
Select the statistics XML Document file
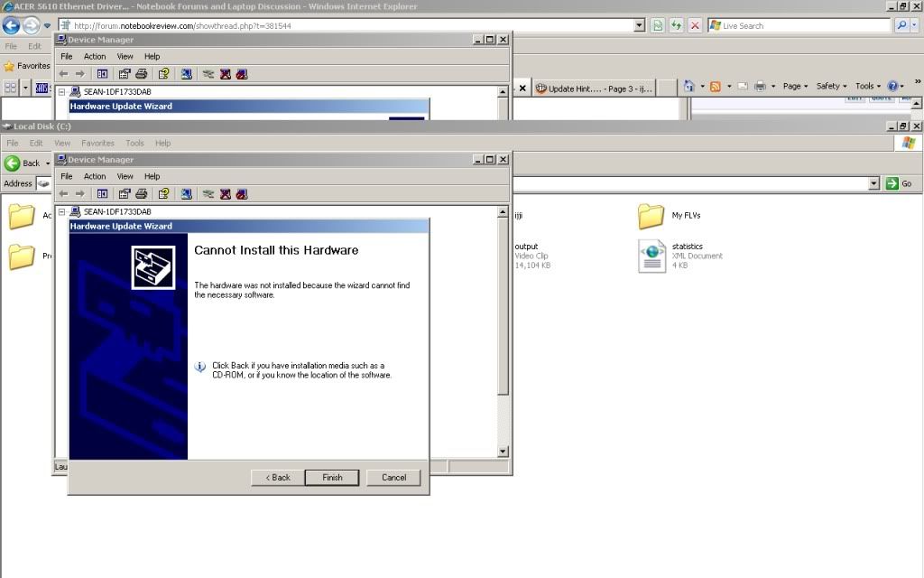point(651,256)
